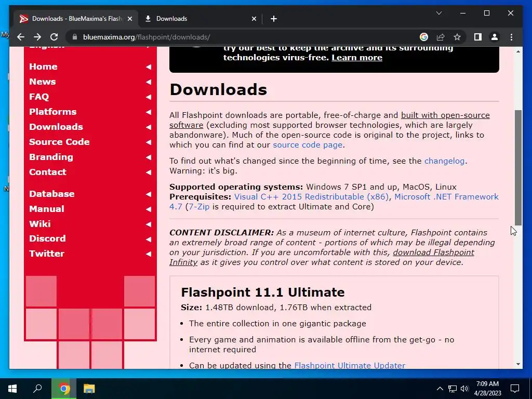Image resolution: width=532 pixels, height=399 pixels.
Task: Follow the Learn more link
Action: point(357,58)
